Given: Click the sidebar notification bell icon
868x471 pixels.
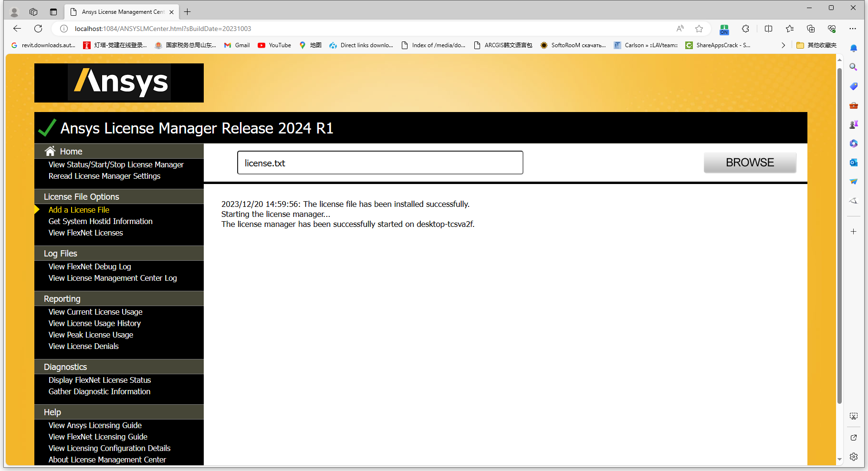Looking at the screenshot, I should (854, 48).
